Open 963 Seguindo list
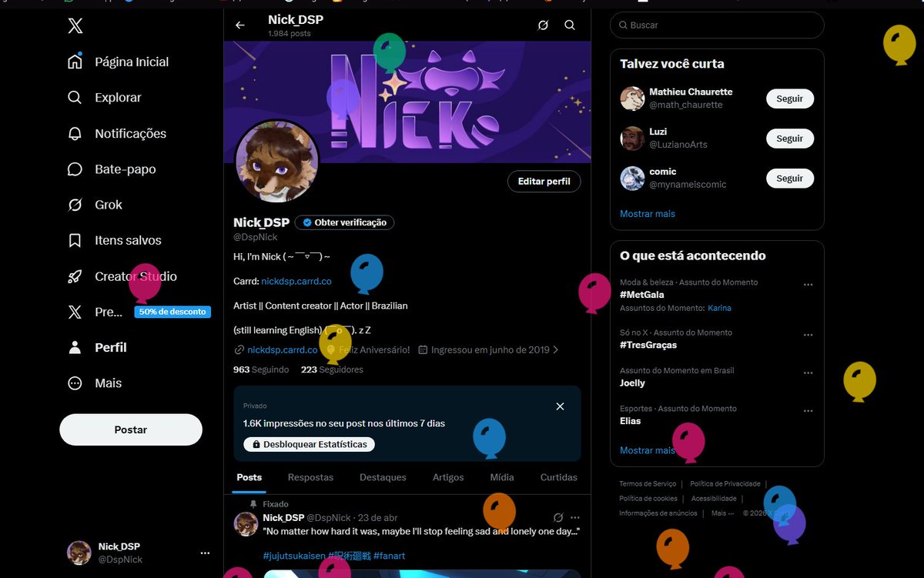Viewport: 924px width, 578px height. coord(261,369)
